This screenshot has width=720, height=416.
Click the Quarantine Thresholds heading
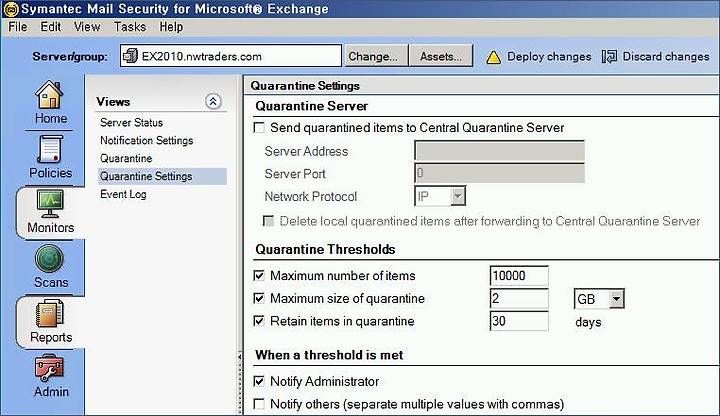[x=325, y=249]
